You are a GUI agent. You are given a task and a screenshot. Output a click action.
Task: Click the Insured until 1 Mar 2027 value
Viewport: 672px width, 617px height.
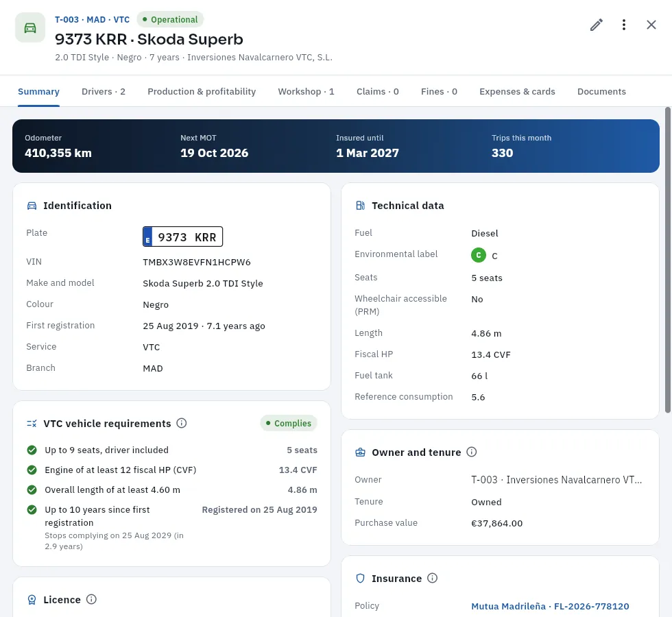coord(368,153)
